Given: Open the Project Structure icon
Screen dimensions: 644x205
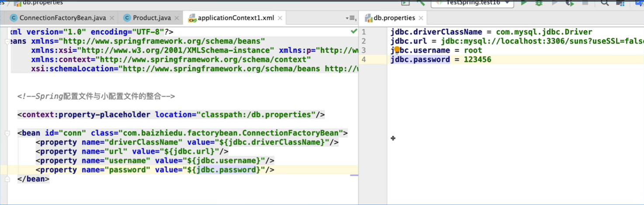Looking at the screenshot, I should tap(620, 3).
